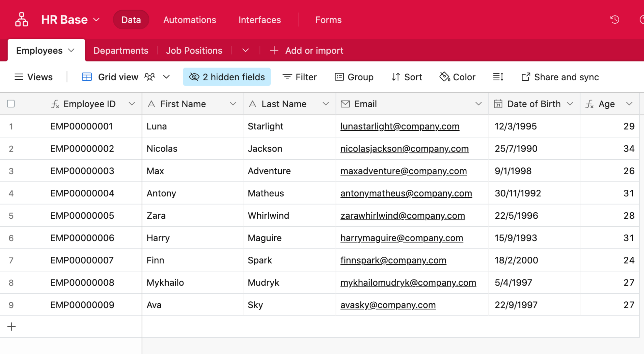The width and height of the screenshot is (644, 354).
Task: Click the plus icon beside Add or import
Action: click(x=274, y=51)
